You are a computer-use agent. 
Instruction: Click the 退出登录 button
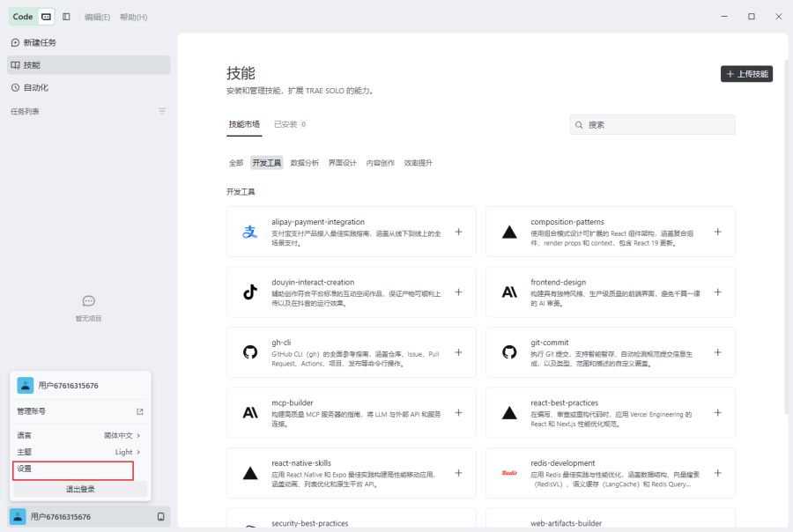pyautogui.click(x=80, y=489)
